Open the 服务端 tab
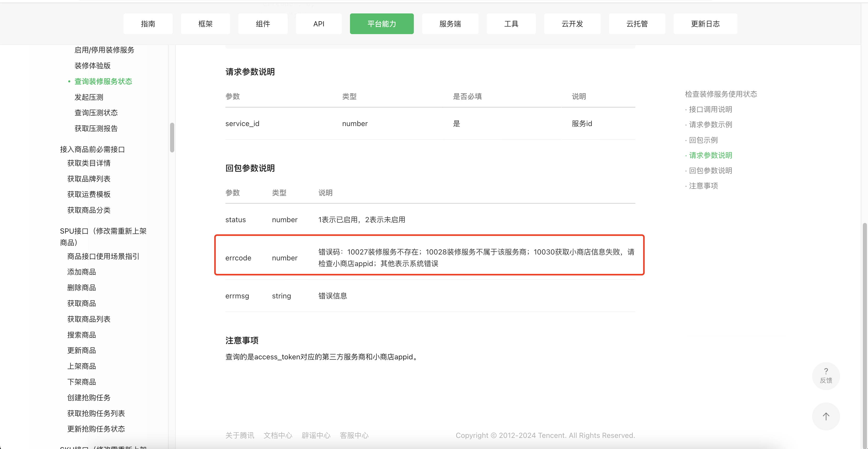 point(450,24)
